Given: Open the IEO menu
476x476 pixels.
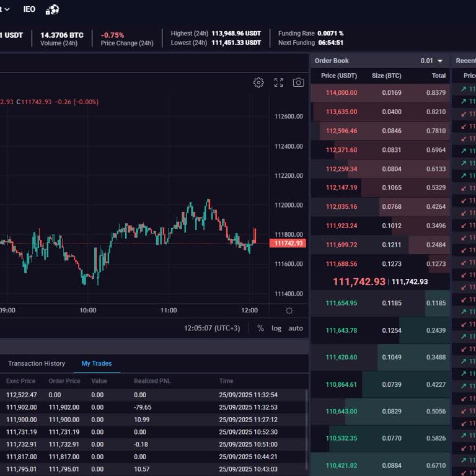Looking at the screenshot, I should click(29, 9).
